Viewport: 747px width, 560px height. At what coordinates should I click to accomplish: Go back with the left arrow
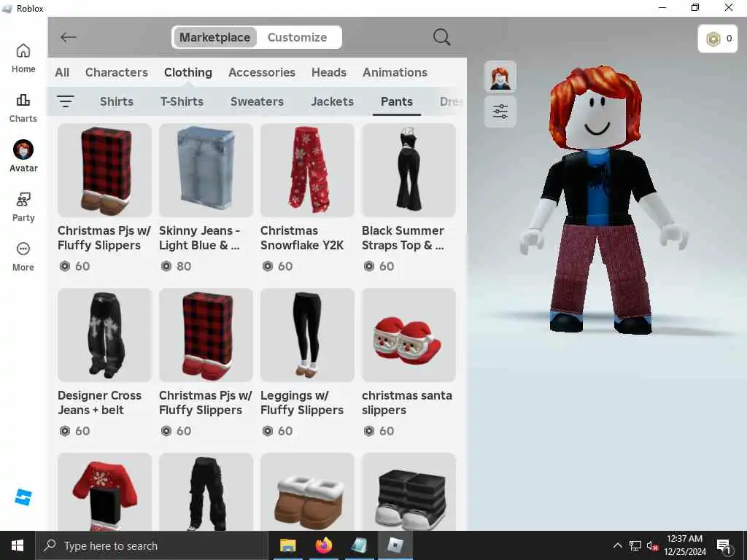click(68, 37)
